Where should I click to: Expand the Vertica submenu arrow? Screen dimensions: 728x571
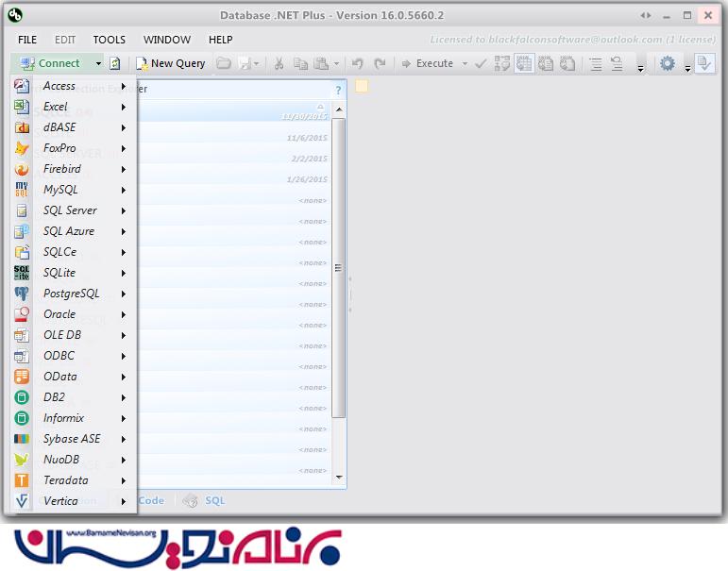124,501
